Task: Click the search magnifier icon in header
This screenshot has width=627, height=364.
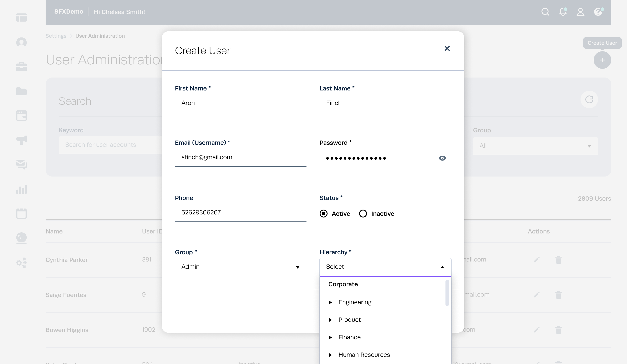Action: [545, 12]
